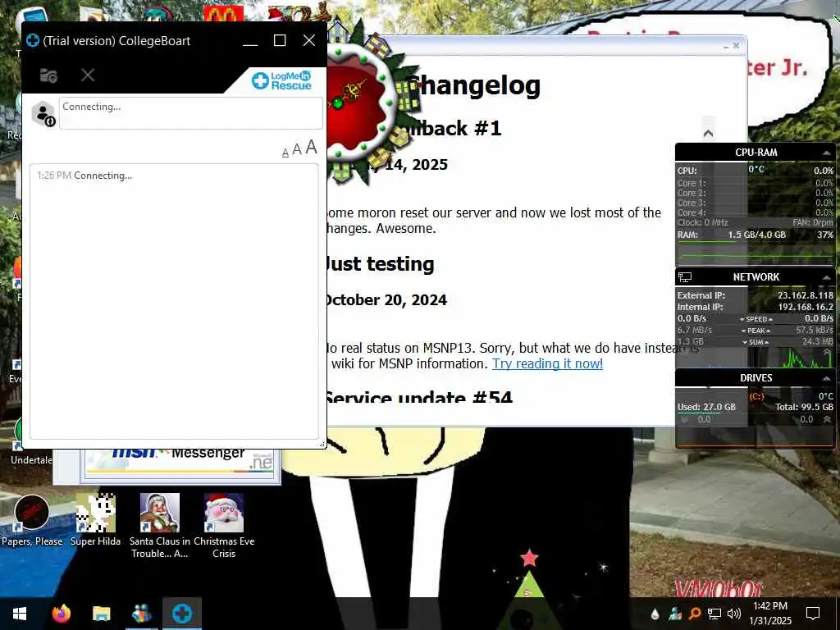Click the send file folder icon in LogMeIn Rescue
This screenshot has height=630, width=840.
tap(48, 75)
